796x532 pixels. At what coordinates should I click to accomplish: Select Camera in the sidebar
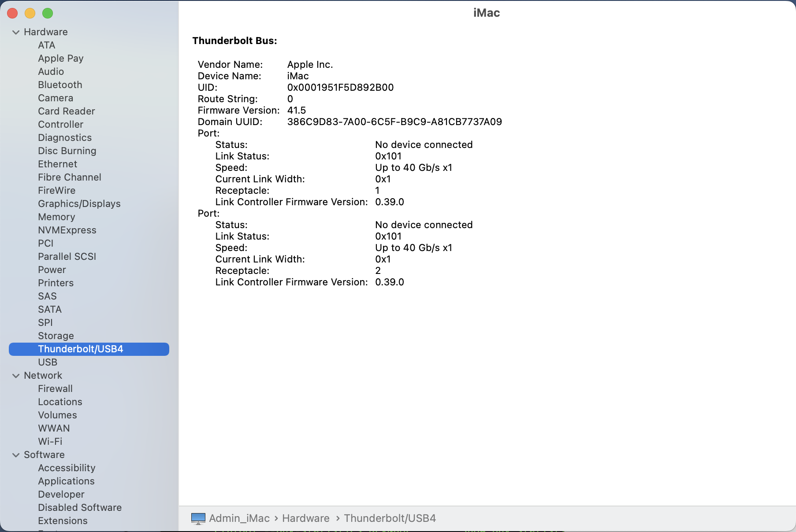(x=56, y=98)
